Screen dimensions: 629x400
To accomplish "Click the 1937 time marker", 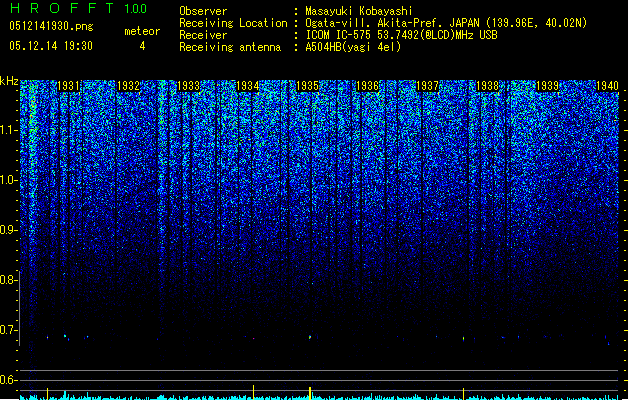I will tap(428, 86).
